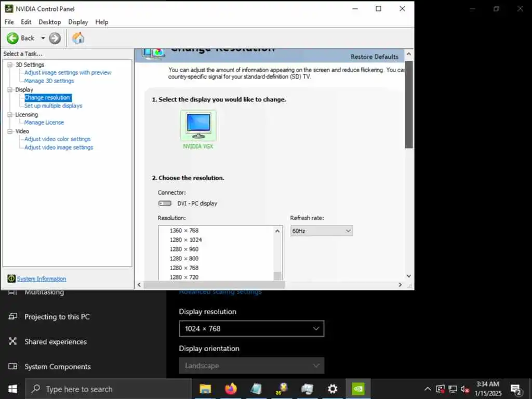Click main panel scroll down arrow

tap(409, 276)
